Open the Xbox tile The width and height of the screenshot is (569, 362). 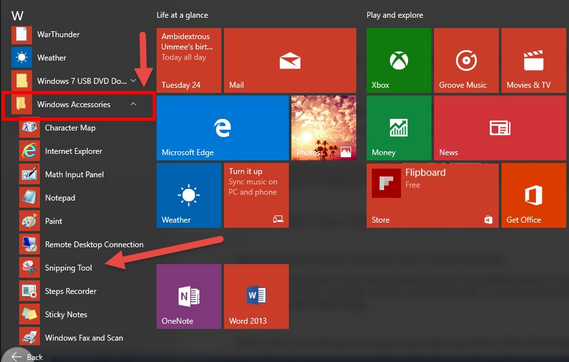[x=399, y=60]
